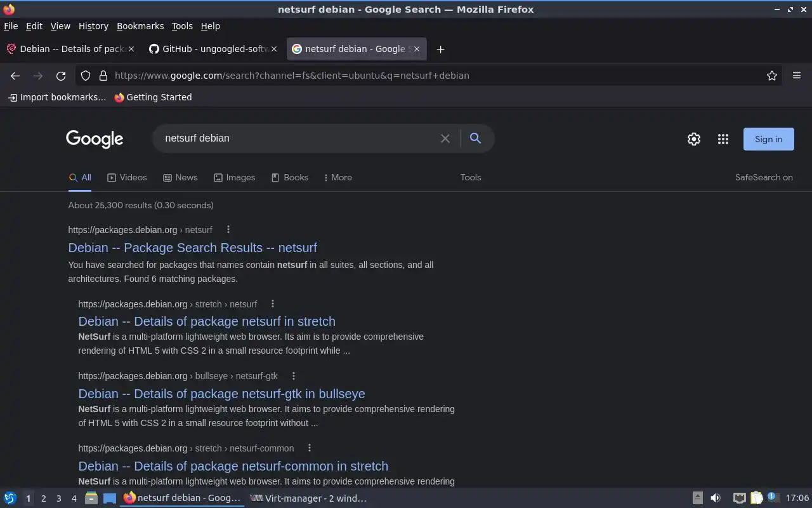Image resolution: width=812 pixels, height=508 pixels.
Task: Open Details of package netsurf-common in stretch
Action: (233, 466)
